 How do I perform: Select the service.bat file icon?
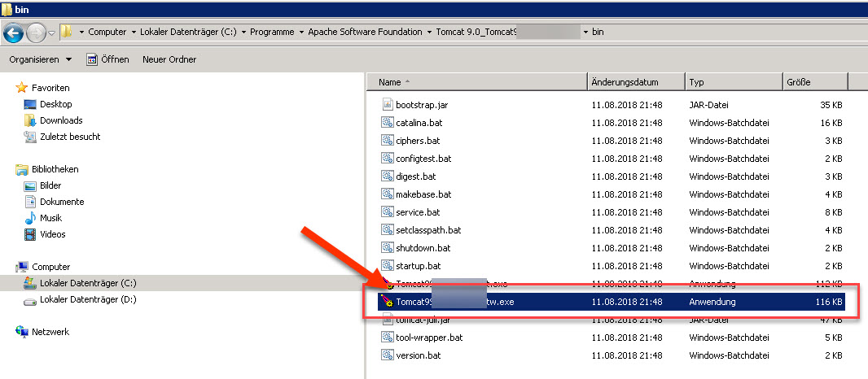point(387,212)
